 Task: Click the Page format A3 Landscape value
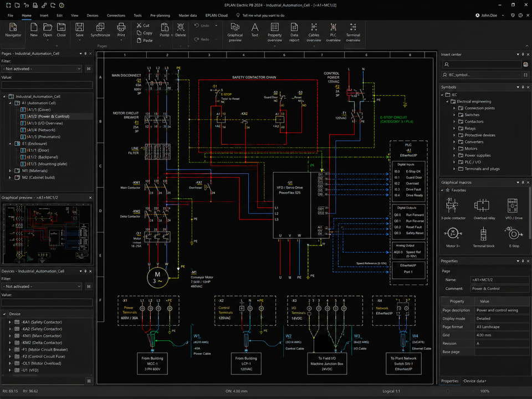502,327
